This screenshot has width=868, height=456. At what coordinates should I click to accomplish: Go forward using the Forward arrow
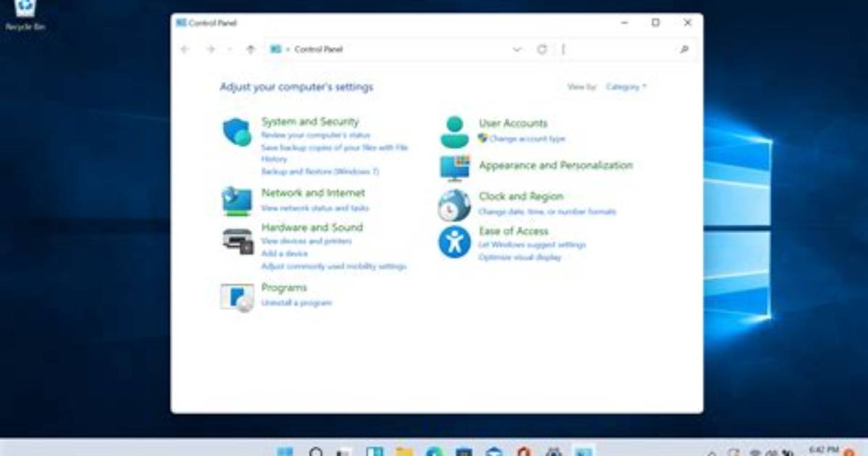point(210,49)
